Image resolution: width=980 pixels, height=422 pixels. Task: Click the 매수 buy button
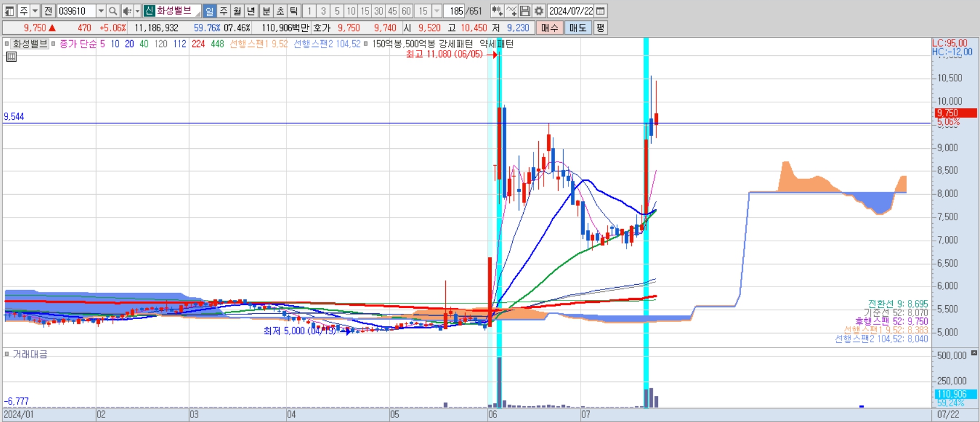(549, 28)
